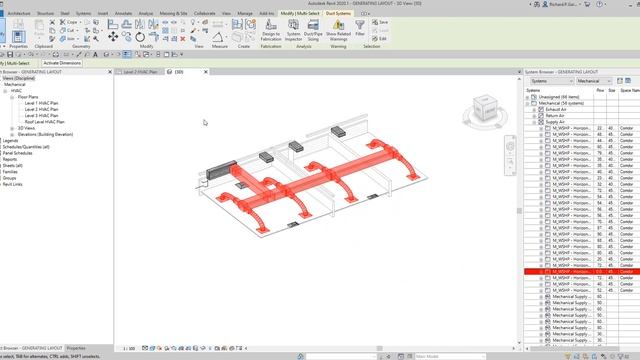The image size is (640, 360).
Task: Click the 3D view horizontal scrollbar thumb
Action: click(380, 349)
